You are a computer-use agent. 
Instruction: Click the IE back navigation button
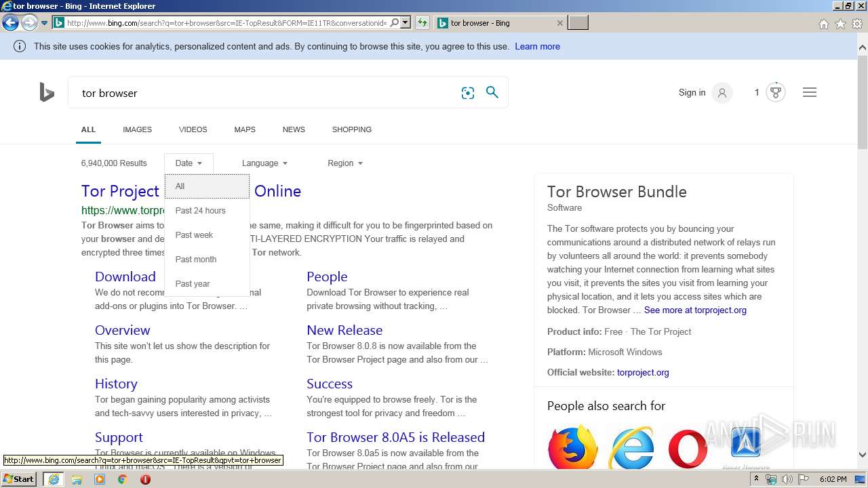click(10, 23)
